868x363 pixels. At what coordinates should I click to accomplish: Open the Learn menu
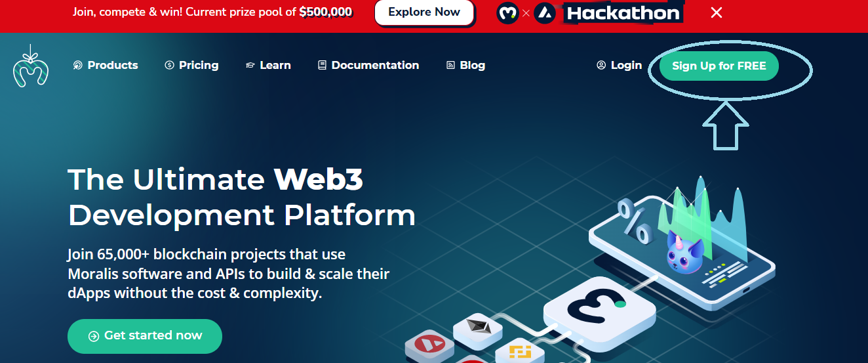(268, 65)
